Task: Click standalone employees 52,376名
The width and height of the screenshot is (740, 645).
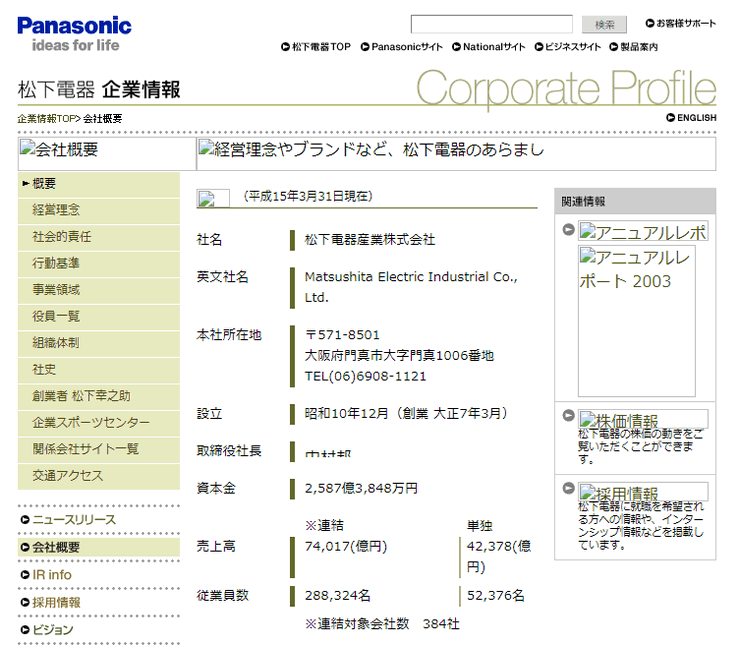Action: click(x=496, y=595)
